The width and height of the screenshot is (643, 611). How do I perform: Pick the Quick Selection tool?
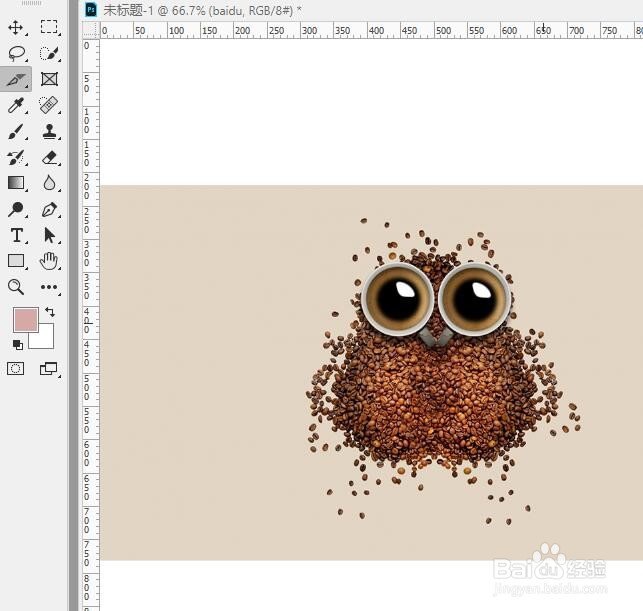pyautogui.click(x=49, y=53)
